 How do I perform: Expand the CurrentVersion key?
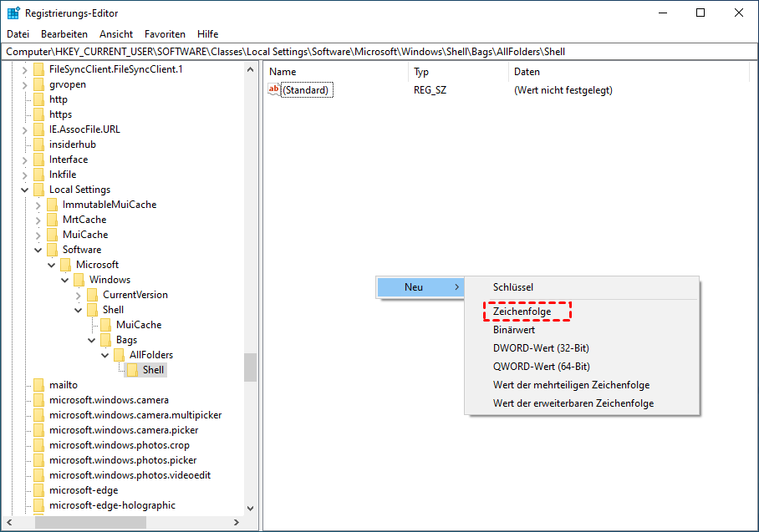tap(79, 295)
